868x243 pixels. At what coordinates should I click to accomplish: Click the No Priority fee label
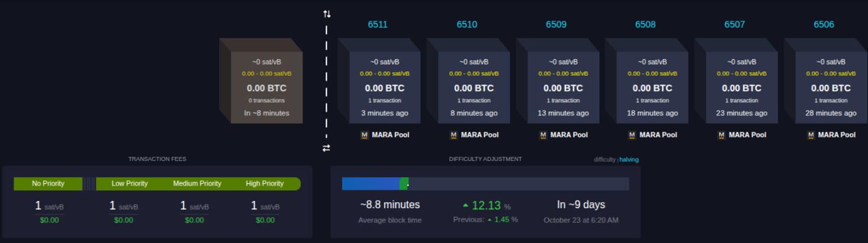point(48,184)
